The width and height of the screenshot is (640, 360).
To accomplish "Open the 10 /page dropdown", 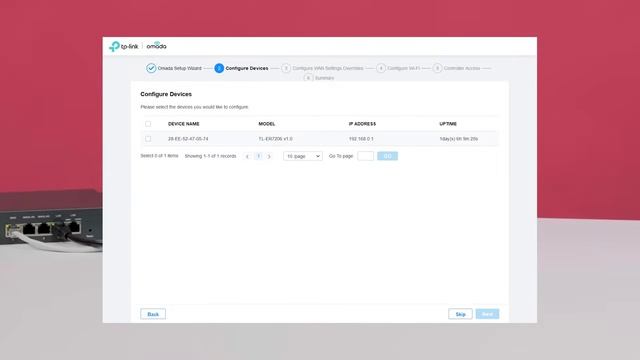I will (x=302, y=156).
